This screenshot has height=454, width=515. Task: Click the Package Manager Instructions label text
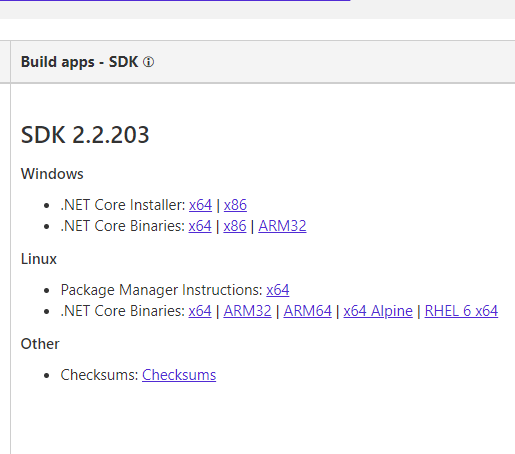coord(162,290)
